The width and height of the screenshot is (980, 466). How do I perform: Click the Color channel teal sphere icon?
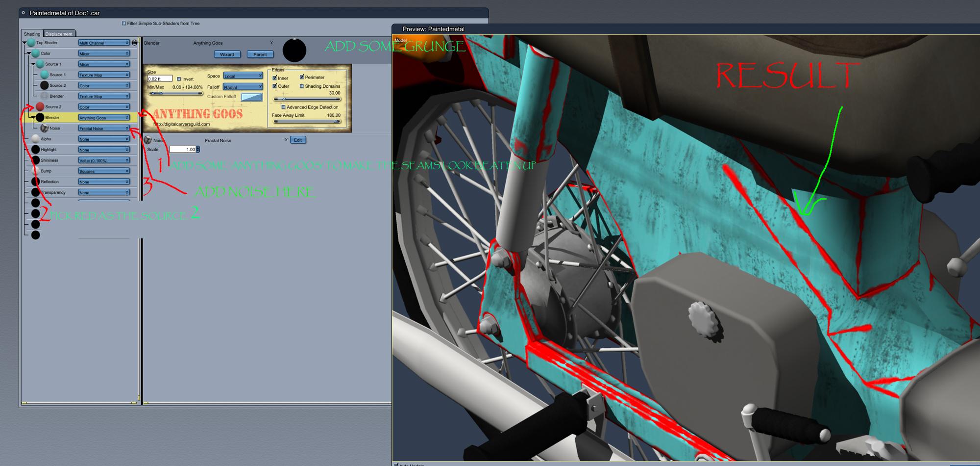36,53
